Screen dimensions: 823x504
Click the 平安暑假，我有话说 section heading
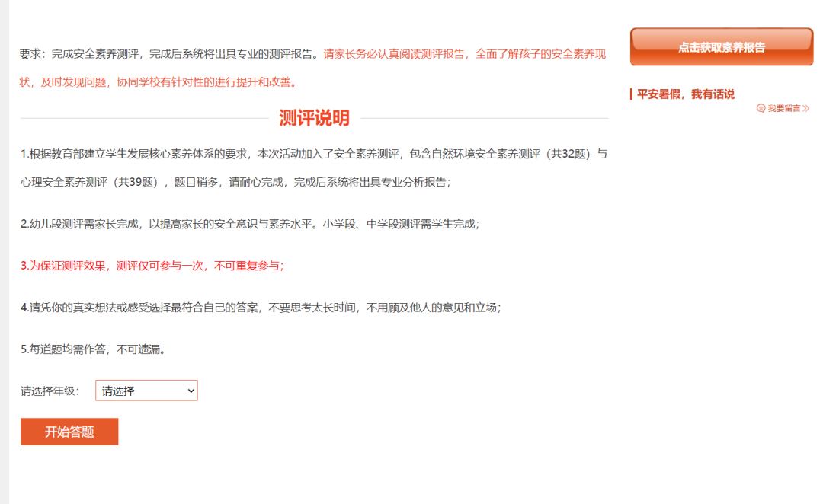(686, 94)
